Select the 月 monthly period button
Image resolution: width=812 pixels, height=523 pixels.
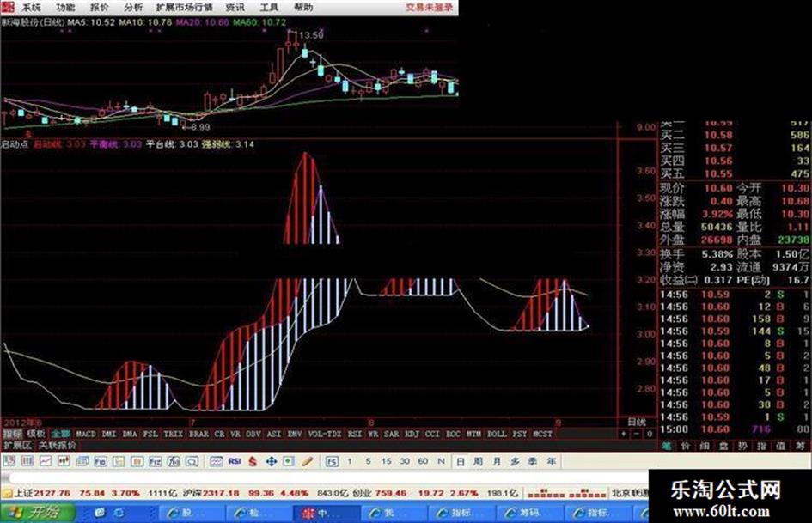496,461
